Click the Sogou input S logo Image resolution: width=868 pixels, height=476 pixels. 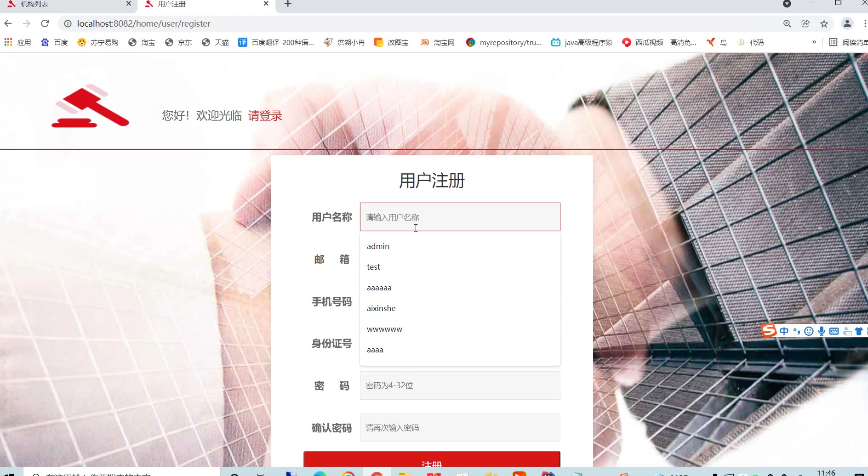click(769, 330)
